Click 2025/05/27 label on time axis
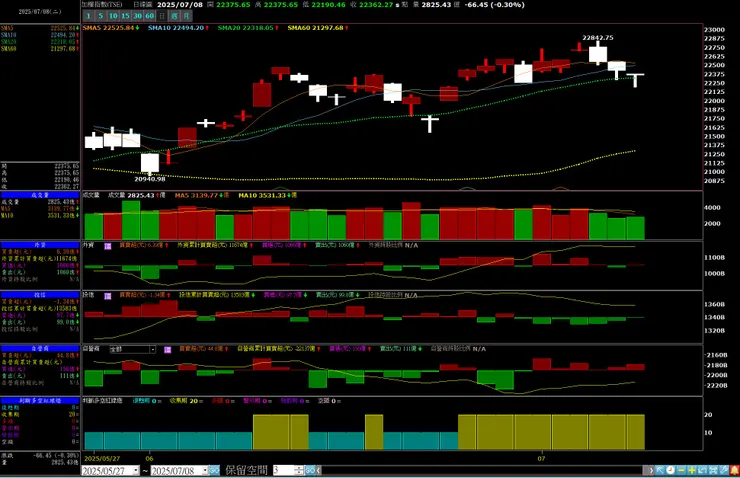Screen dimensions: 740x478 point(102,459)
